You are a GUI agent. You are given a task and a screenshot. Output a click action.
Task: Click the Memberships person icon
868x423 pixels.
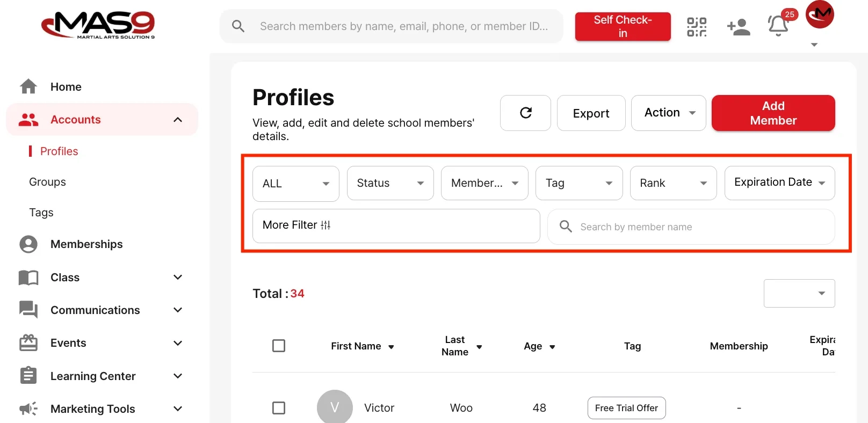tap(28, 244)
